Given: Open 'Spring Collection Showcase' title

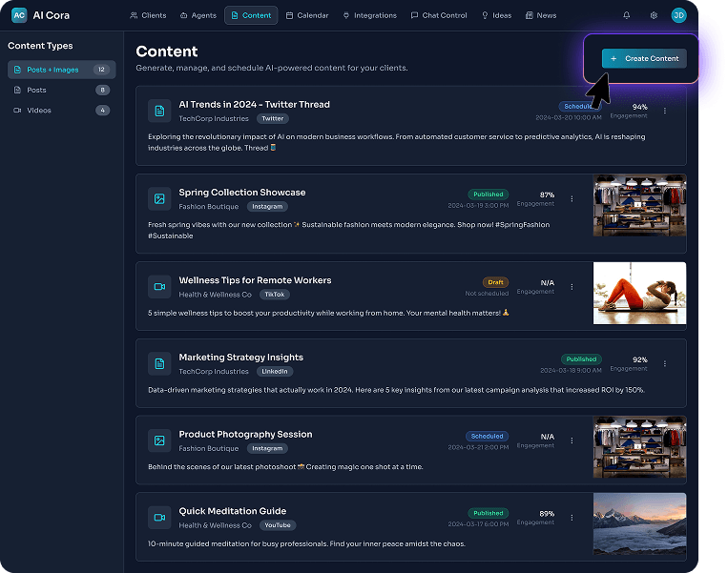Looking at the screenshot, I should point(242,193).
